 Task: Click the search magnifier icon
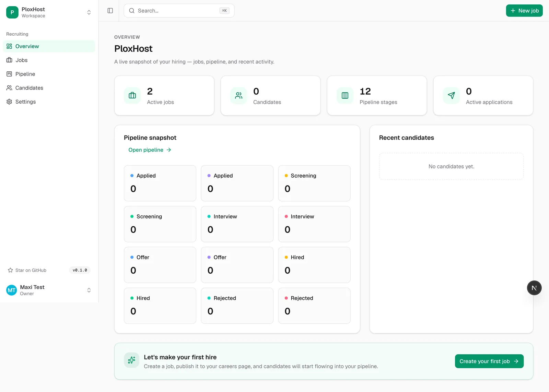(x=132, y=11)
